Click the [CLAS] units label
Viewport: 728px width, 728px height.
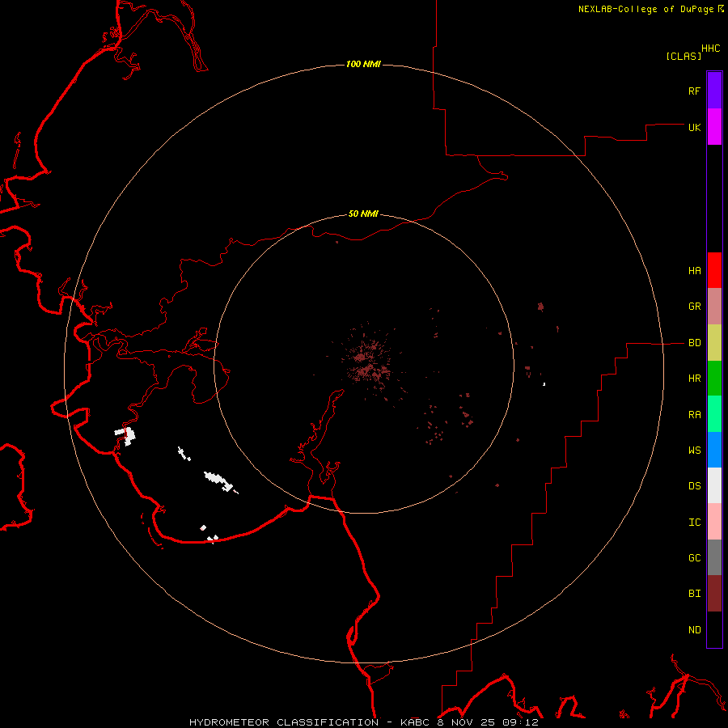[x=684, y=56]
